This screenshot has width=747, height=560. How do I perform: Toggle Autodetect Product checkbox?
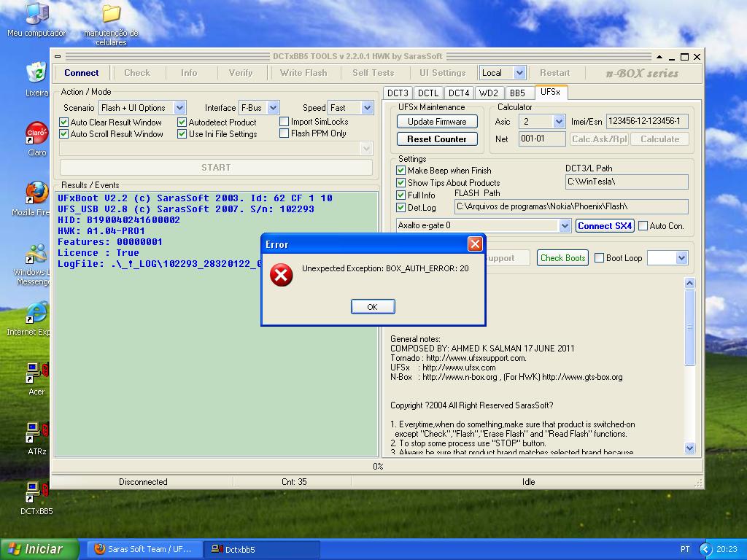point(182,122)
